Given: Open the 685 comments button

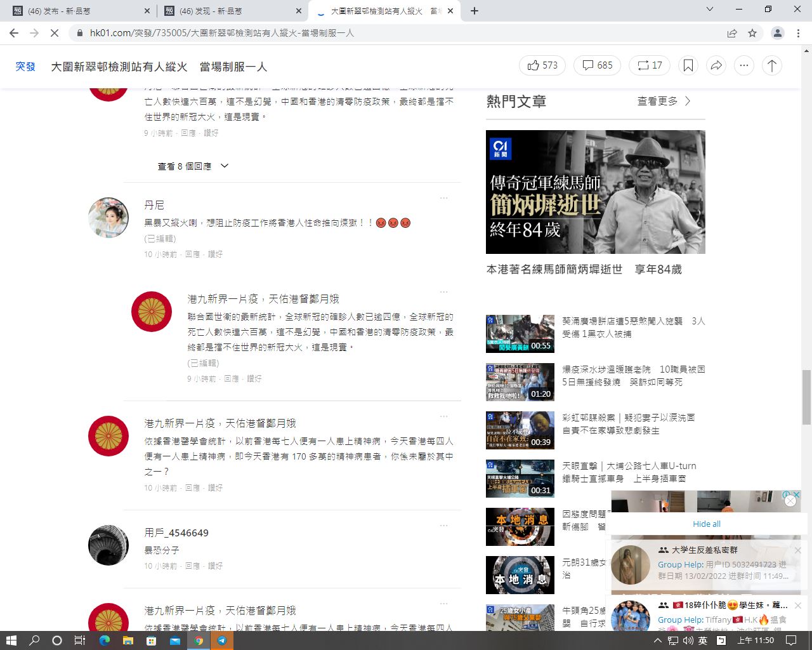Looking at the screenshot, I should tap(597, 65).
